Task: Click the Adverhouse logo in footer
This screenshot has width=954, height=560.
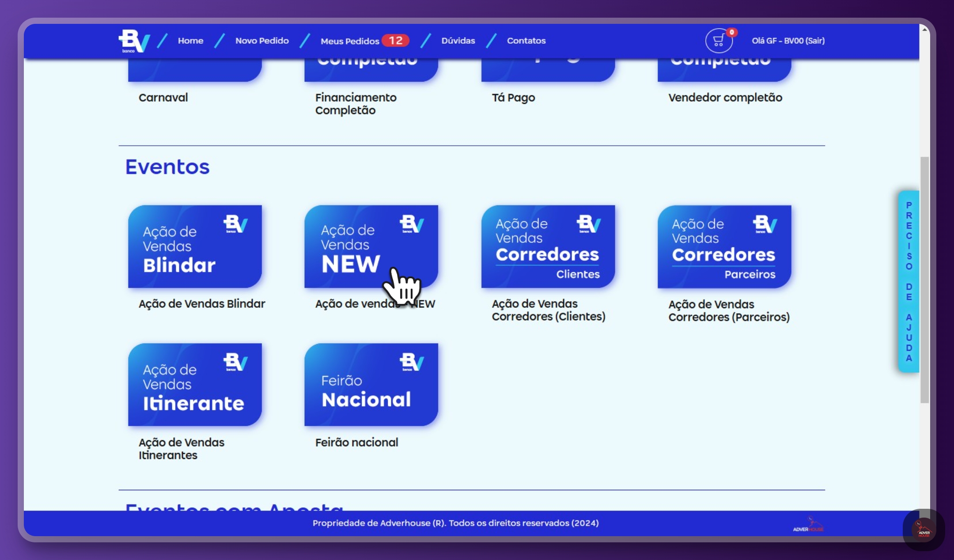Action: tap(808, 524)
